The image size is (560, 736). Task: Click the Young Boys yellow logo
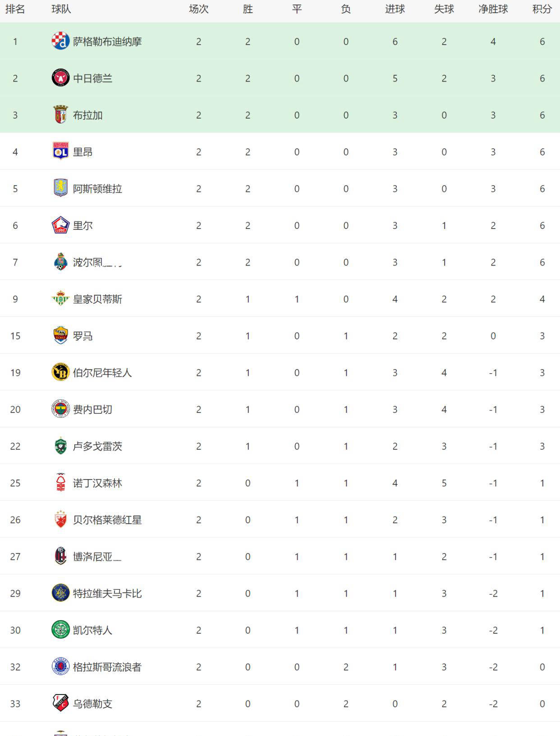60,372
